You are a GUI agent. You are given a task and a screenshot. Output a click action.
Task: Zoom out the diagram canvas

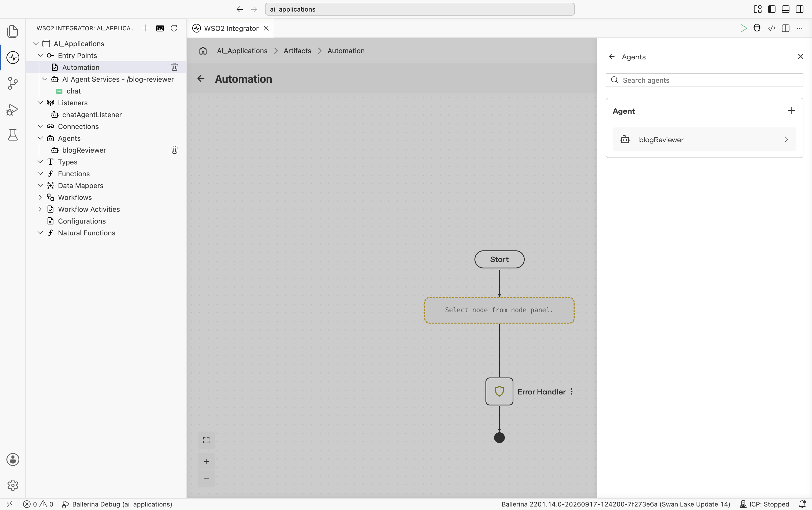(x=206, y=479)
